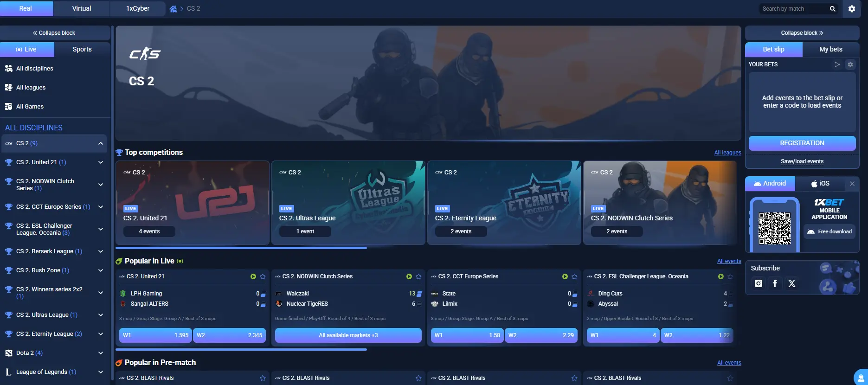Viewport: 868px width, 385px height.
Task: Expand CS 2. United 21 in sidebar
Action: tap(101, 162)
